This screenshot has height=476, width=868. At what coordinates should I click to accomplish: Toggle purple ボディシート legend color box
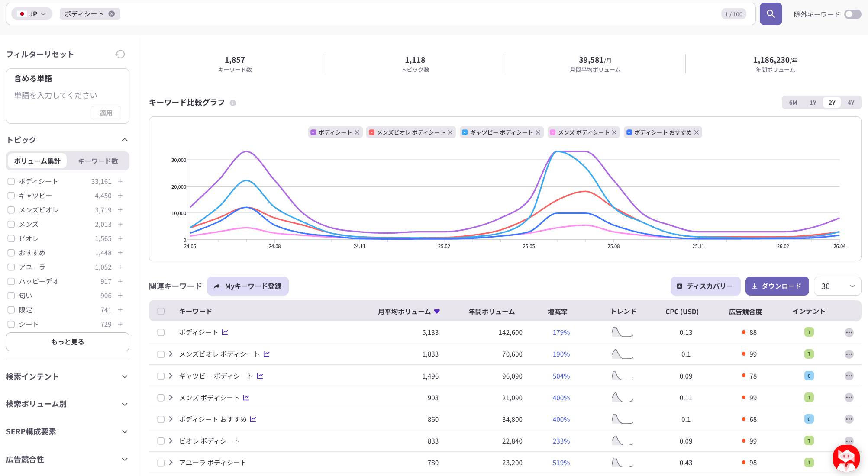pyautogui.click(x=313, y=132)
